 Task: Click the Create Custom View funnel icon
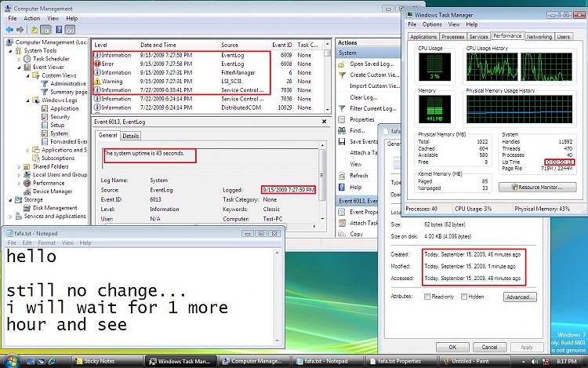click(x=342, y=75)
